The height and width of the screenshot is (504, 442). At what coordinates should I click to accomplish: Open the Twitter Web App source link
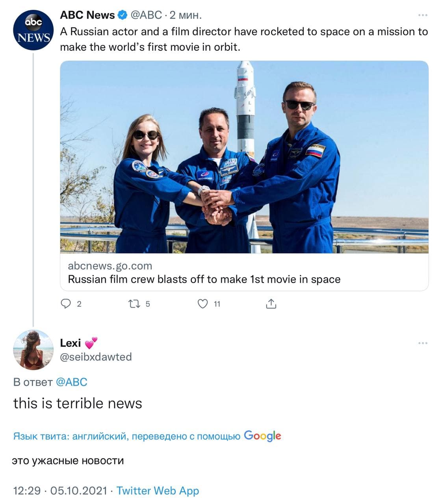point(158,491)
